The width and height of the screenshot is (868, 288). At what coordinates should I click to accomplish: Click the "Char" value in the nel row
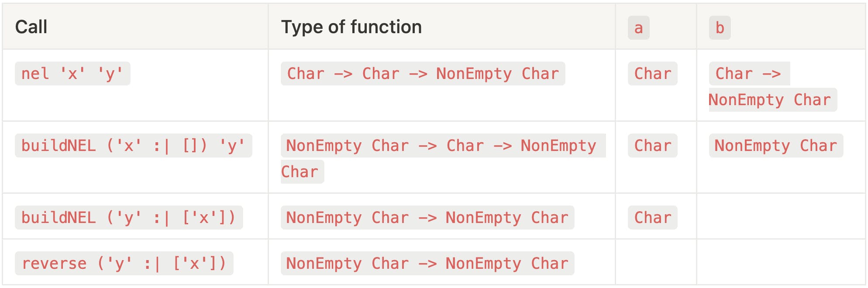[652, 73]
